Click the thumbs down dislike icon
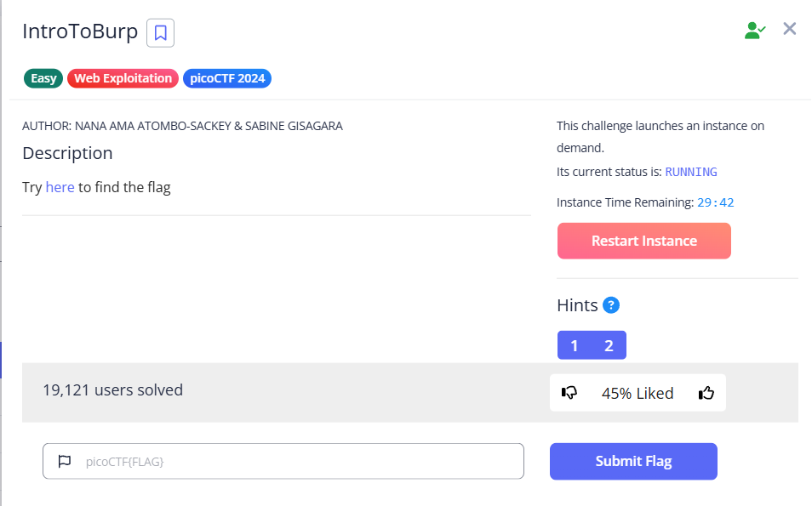 [569, 393]
